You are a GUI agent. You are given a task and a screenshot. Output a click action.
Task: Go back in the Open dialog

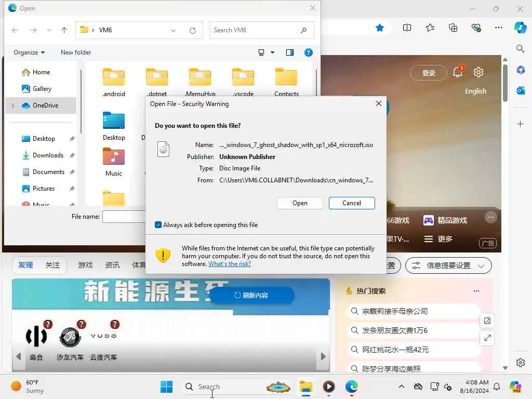tap(15, 30)
